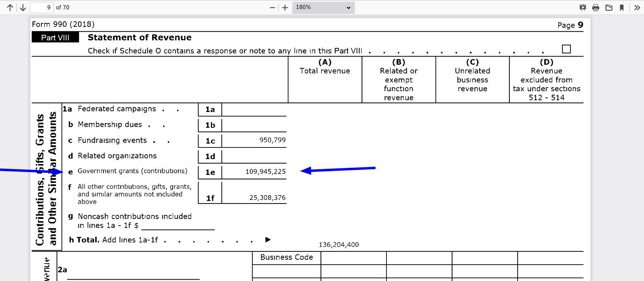Viewport: 644px width, 281px height.
Task: Click the empty 1d amount box
Action: 254,156
